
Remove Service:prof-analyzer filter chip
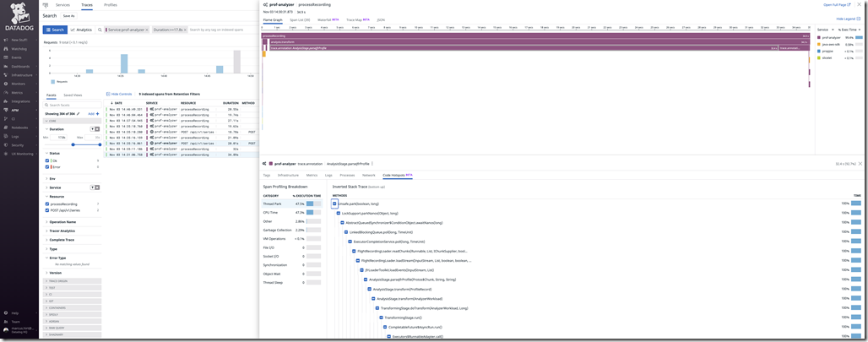[147, 30]
